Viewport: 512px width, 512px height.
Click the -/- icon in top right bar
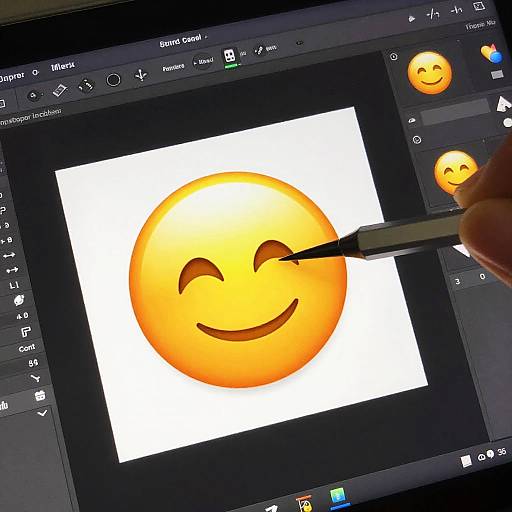tap(433, 14)
